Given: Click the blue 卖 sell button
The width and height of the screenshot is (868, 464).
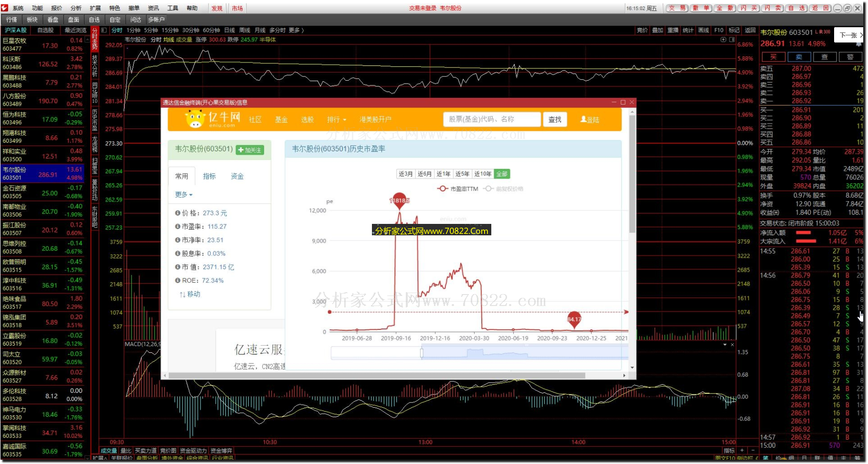Looking at the screenshot, I should (799, 57).
